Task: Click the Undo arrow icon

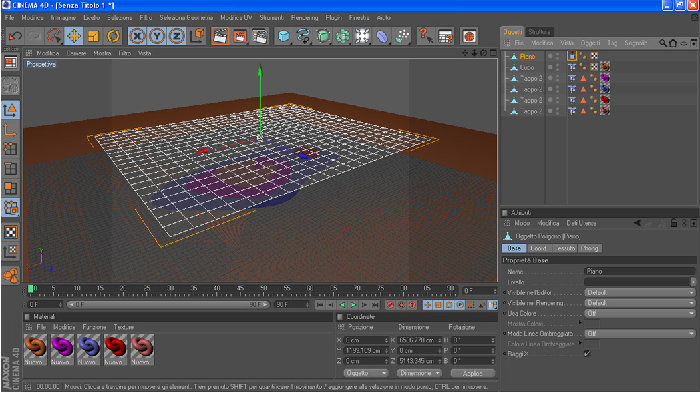Action: pyautogui.click(x=15, y=36)
